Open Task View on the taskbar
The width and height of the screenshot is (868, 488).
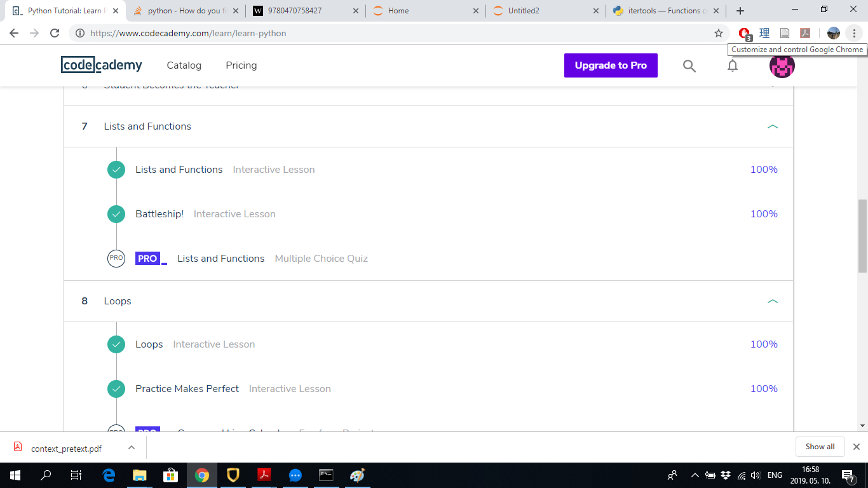pyautogui.click(x=76, y=475)
